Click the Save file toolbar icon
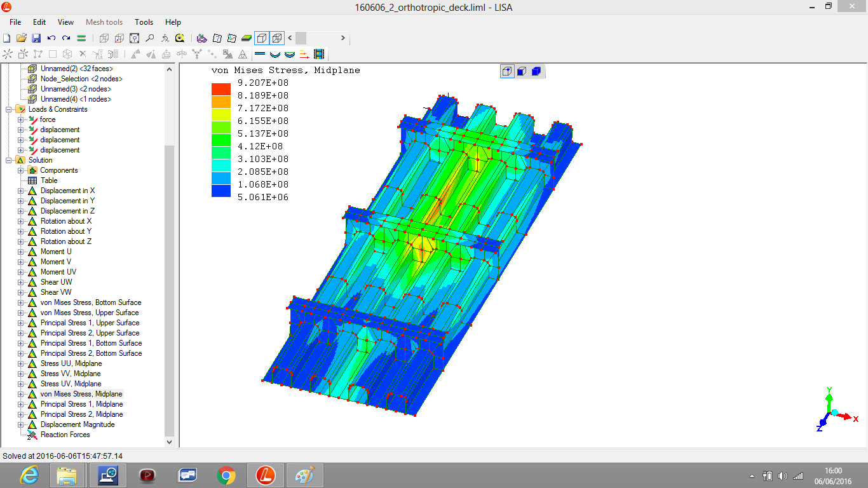The width and height of the screenshot is (868, 488). pyautogui.click(x=36, y=38)
